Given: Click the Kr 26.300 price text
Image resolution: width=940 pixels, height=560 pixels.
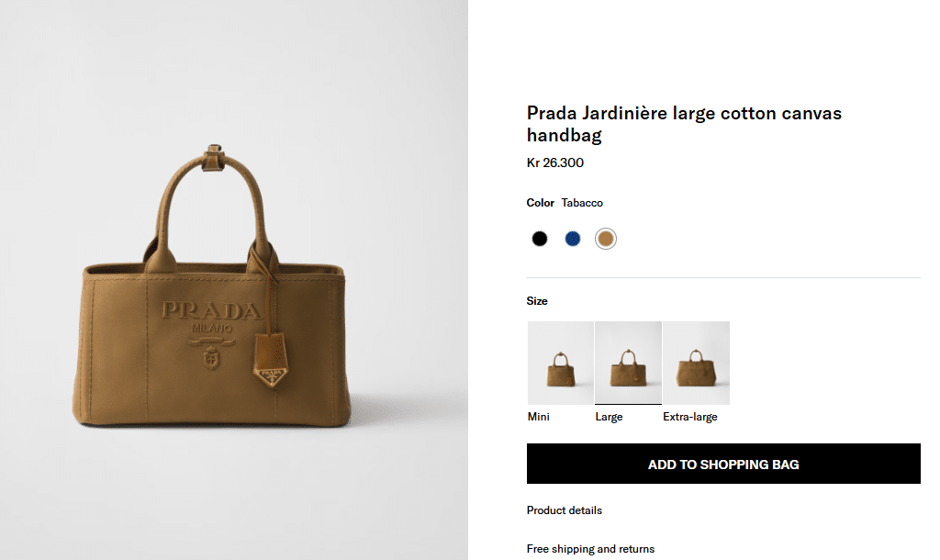Looking at the screenshot, I should tap(555, 163).
